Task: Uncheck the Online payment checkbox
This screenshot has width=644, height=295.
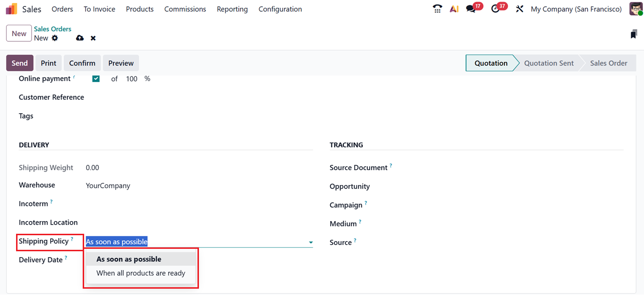Action: [96, 79]
